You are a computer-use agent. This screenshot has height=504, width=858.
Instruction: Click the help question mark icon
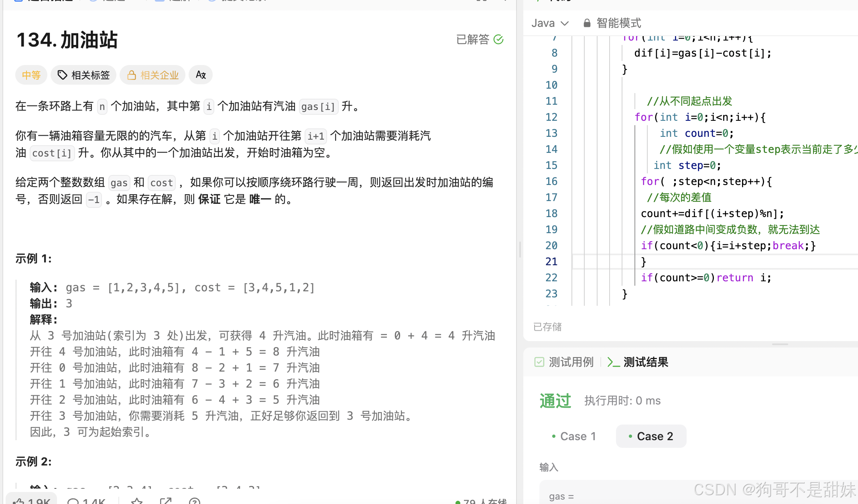(x=194, y=501)
